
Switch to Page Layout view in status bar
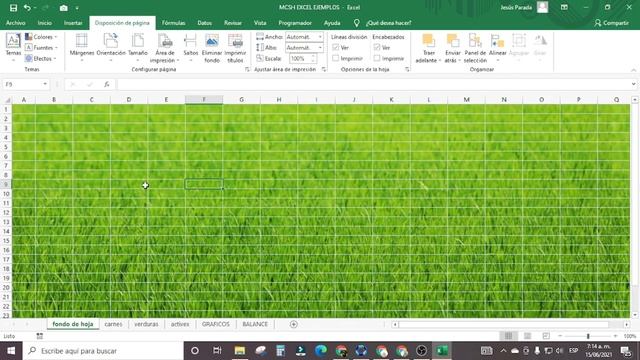point(527,336)
